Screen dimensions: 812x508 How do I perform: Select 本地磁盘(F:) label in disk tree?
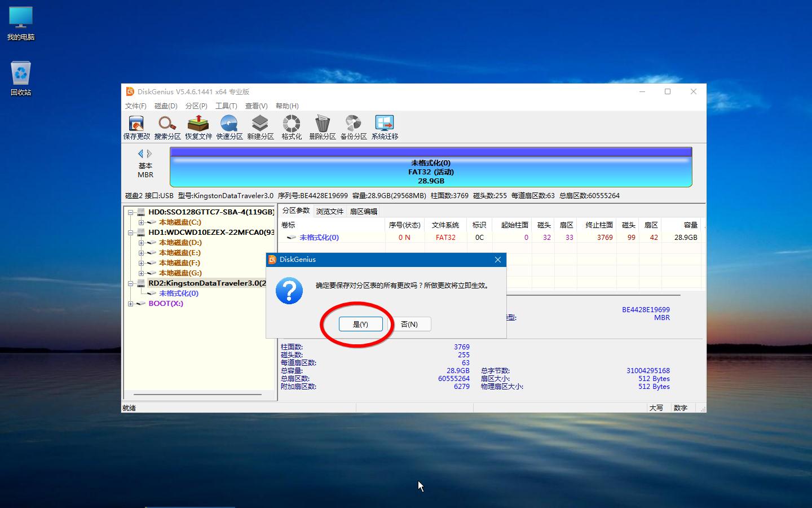pyautogui.click(x=179, y=263)
